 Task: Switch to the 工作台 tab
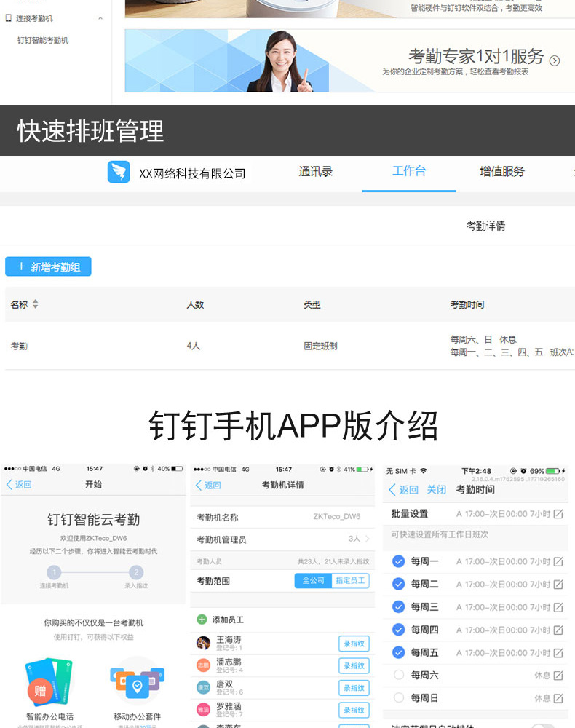point(409,171)
